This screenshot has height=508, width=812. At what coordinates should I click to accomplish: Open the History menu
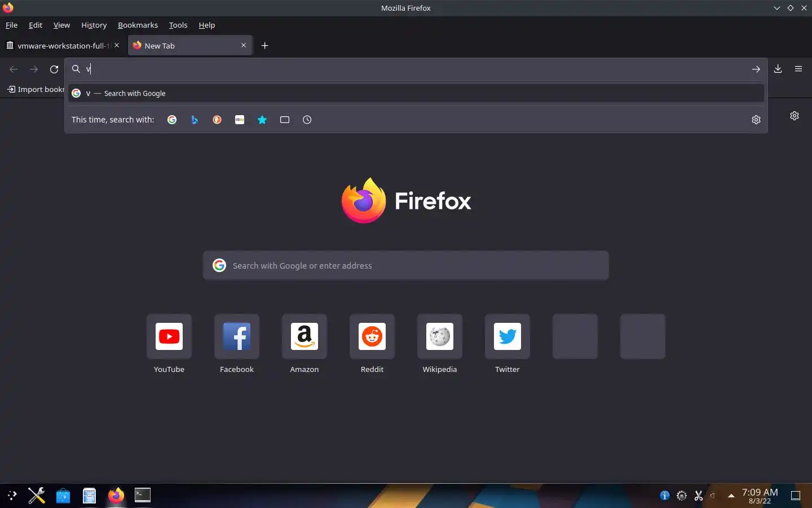pyautogui.click(x=94, y=25)
